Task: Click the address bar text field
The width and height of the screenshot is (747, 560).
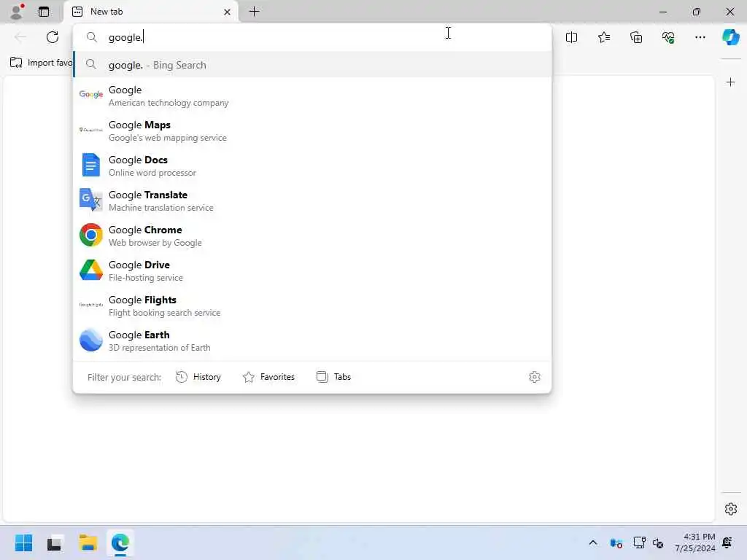Action: point(312,37)
